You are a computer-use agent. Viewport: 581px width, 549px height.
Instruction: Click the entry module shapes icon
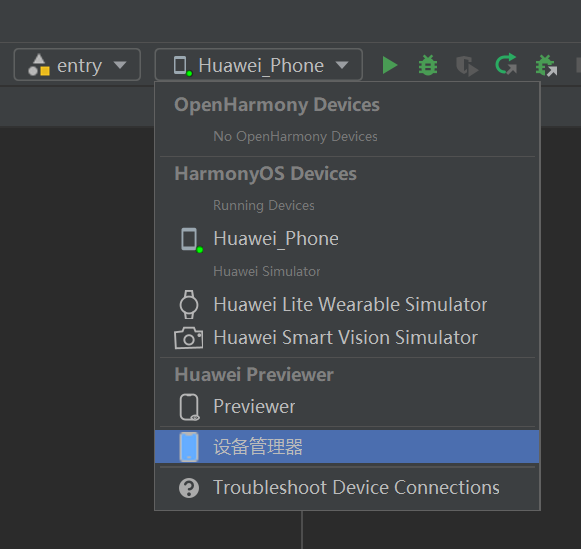pyautogui.click(x=39, y=65)
